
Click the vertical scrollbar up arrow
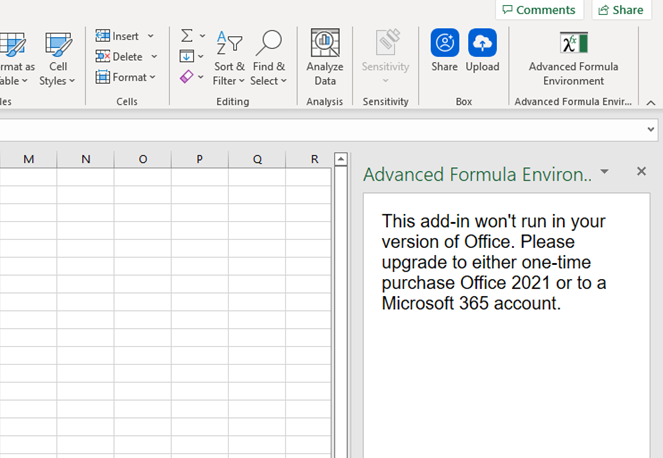point(341,159)
